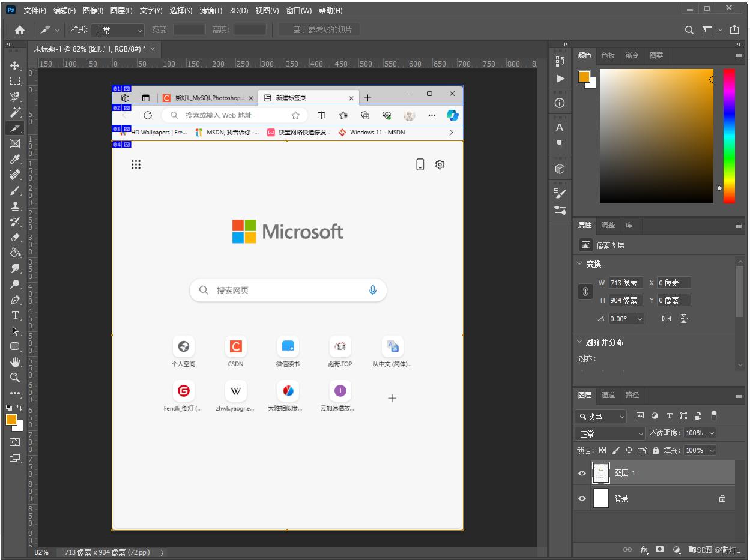Open the 填充 fill dropdown arrow
This screenshot has height=560, width=750.
coord(712,450)
